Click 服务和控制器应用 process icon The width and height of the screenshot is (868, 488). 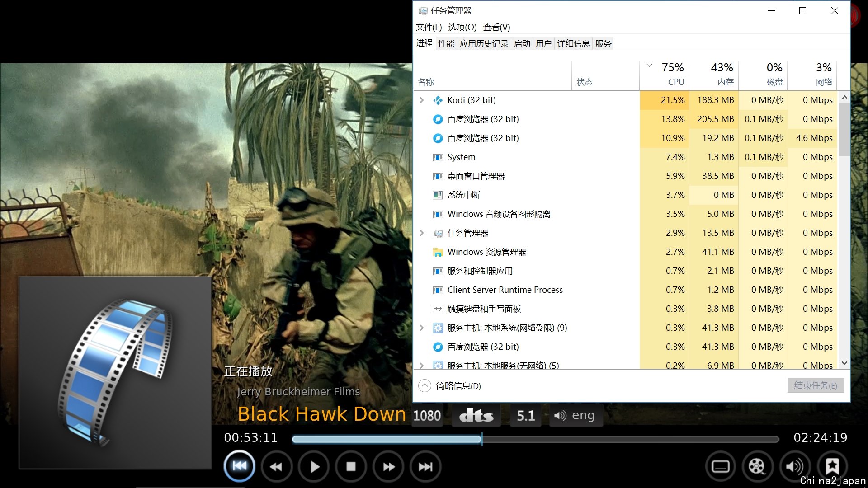(438, 271)
